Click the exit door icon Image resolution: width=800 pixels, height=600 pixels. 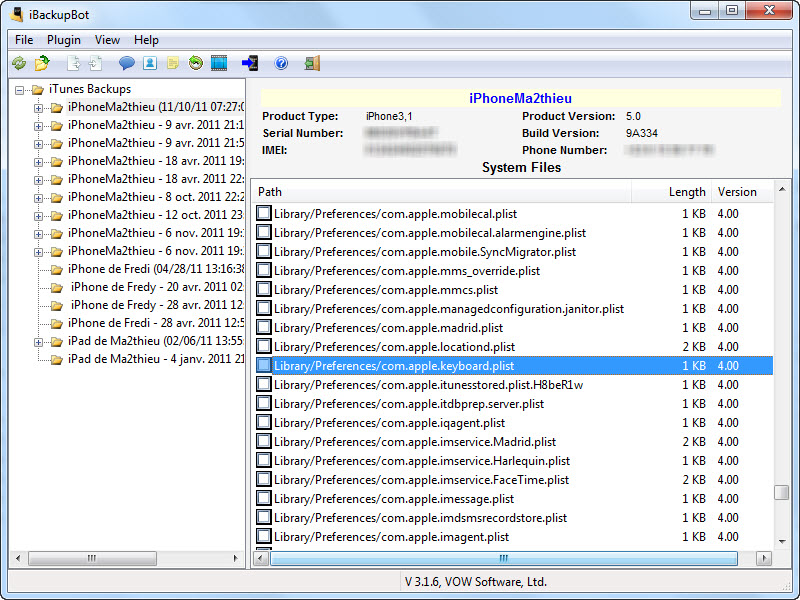[312, 63]
